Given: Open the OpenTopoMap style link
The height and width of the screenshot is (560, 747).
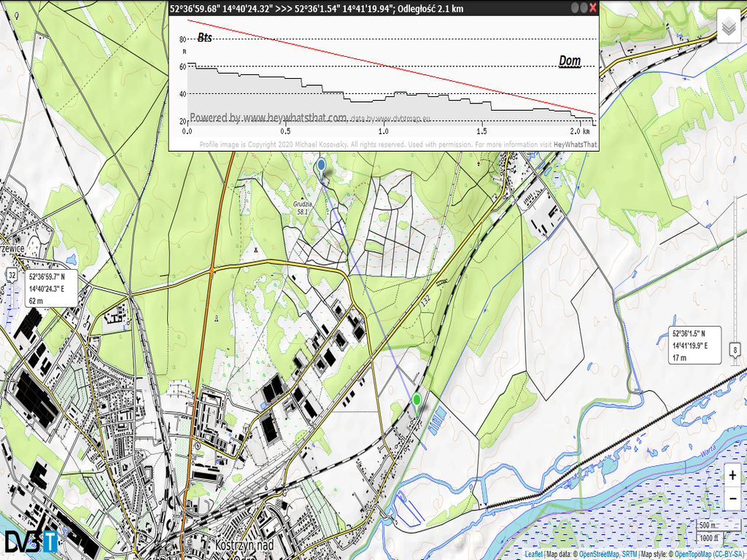Looking at the screenshot, I should [x=693, y=554].
